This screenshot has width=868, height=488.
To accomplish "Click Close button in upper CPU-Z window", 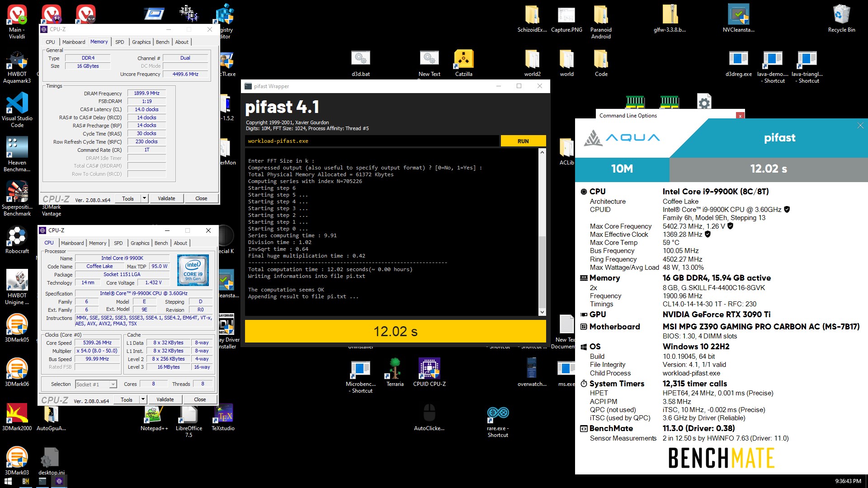I will point(201,198).
